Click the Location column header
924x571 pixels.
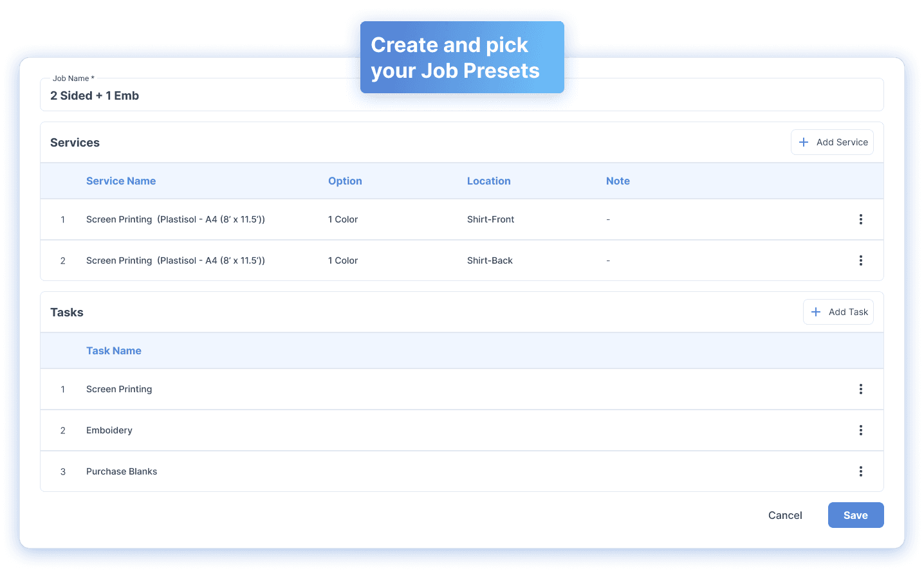pos(488,181)
